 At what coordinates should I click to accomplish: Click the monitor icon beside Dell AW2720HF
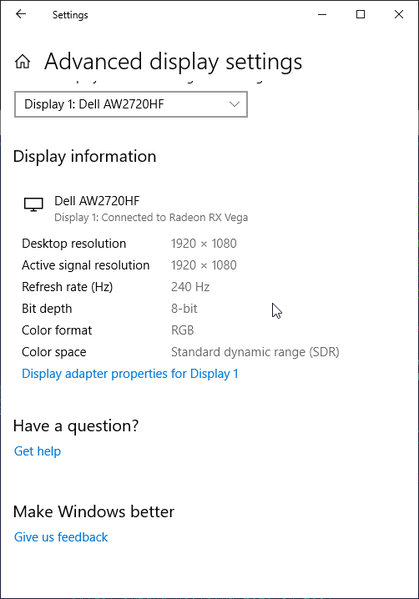point(34,204)
